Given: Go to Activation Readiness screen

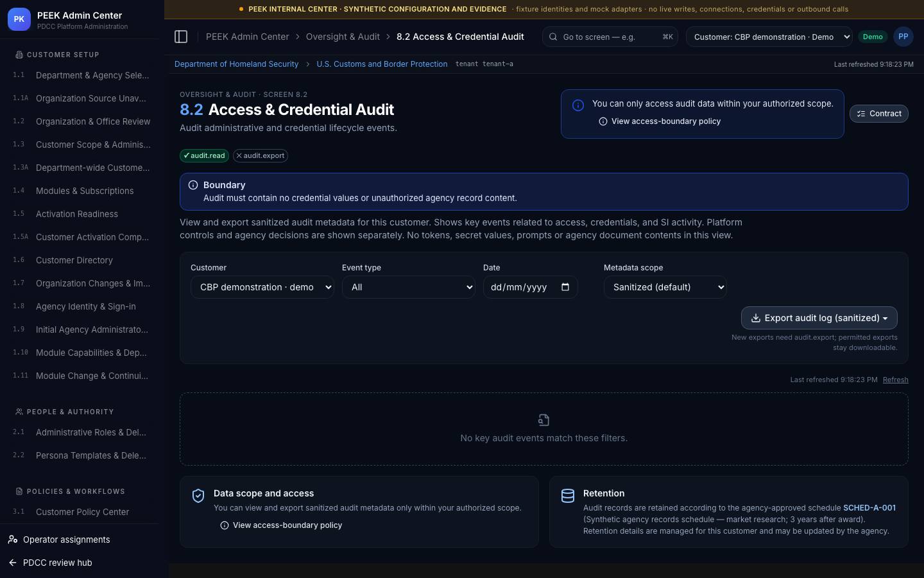Looking at the screenshot, I should click(77, 214).
